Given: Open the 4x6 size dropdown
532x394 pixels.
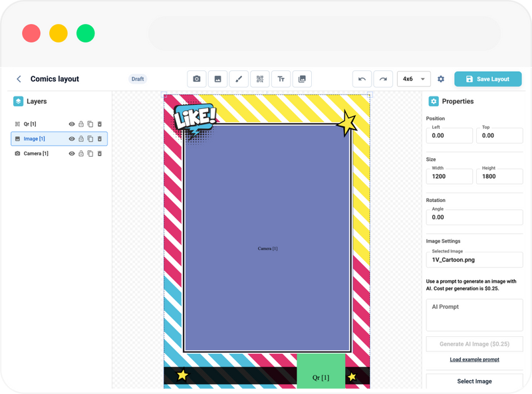Looking at the screenshot, I should point(414,79).
